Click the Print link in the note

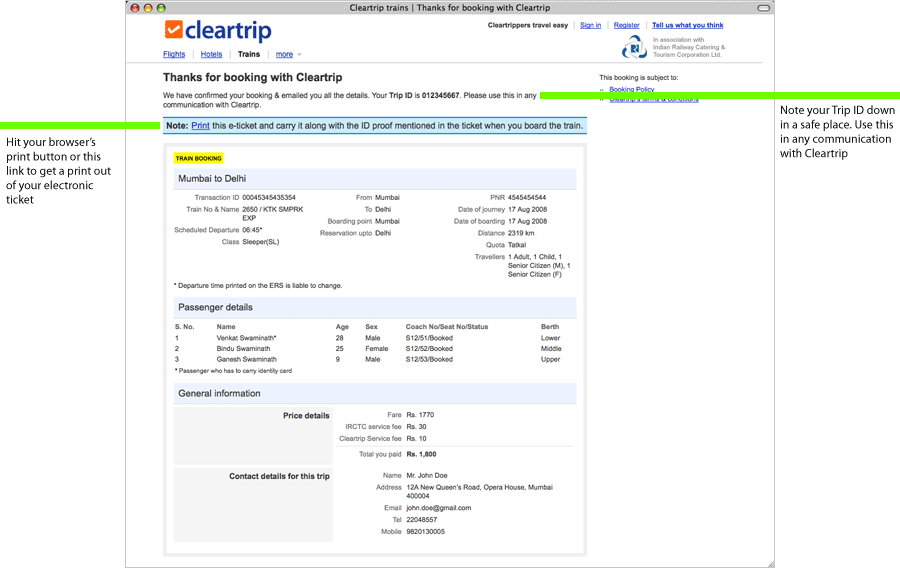[200, 126]
